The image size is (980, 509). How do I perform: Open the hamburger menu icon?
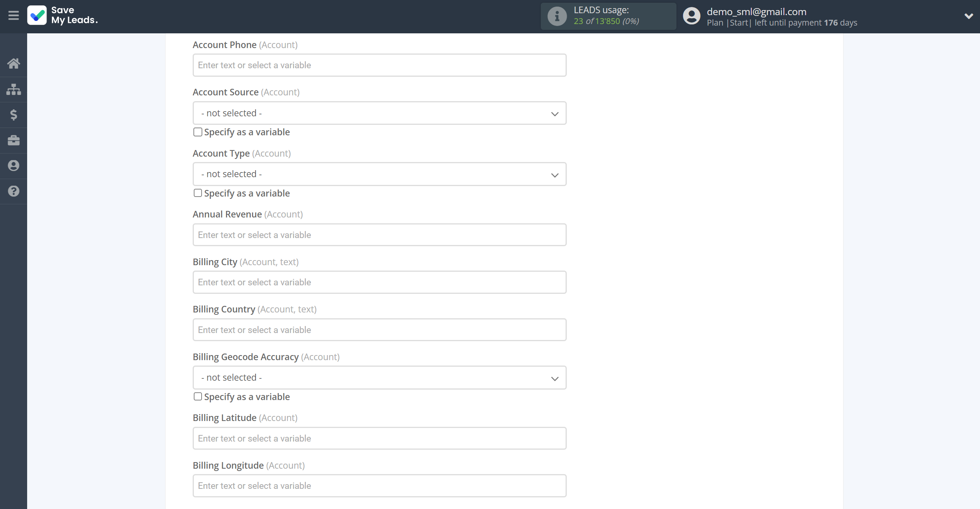click(14, 16)
